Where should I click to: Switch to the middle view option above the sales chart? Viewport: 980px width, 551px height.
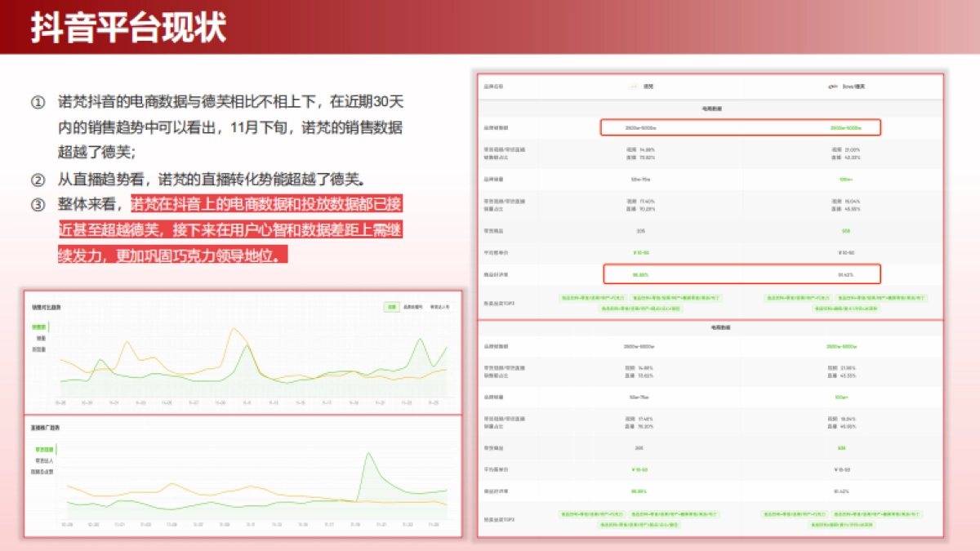click(413, 308)
